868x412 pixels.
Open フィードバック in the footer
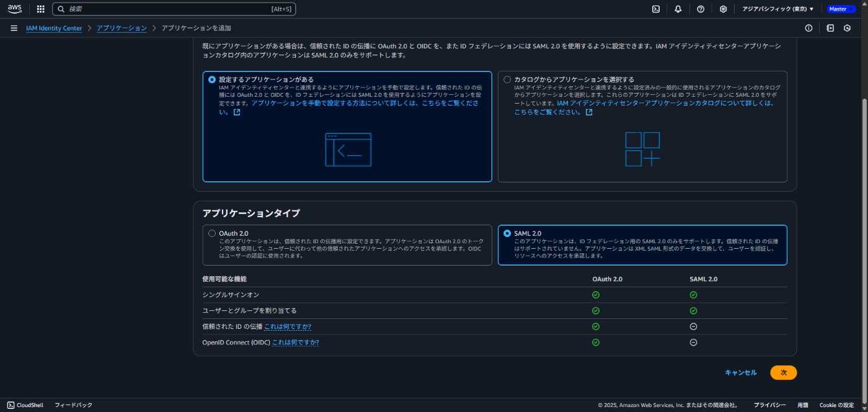[73, 405]
